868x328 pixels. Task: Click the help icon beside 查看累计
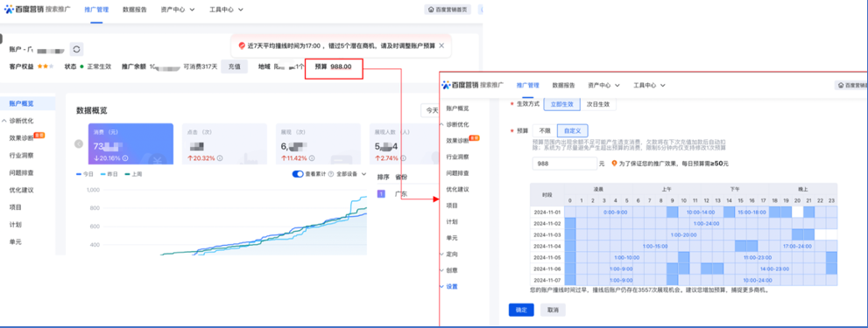coord(330,174)
